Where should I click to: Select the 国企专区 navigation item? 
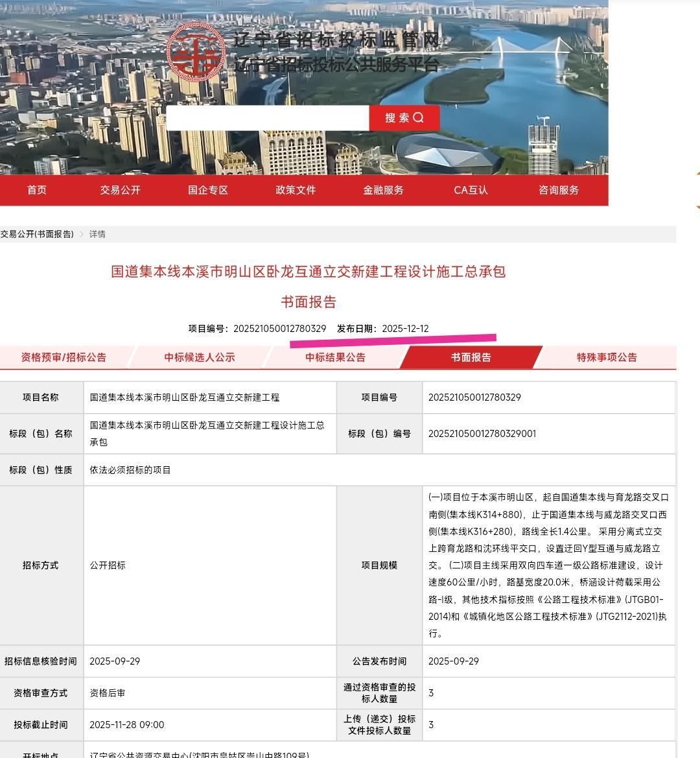click(207, 190)
